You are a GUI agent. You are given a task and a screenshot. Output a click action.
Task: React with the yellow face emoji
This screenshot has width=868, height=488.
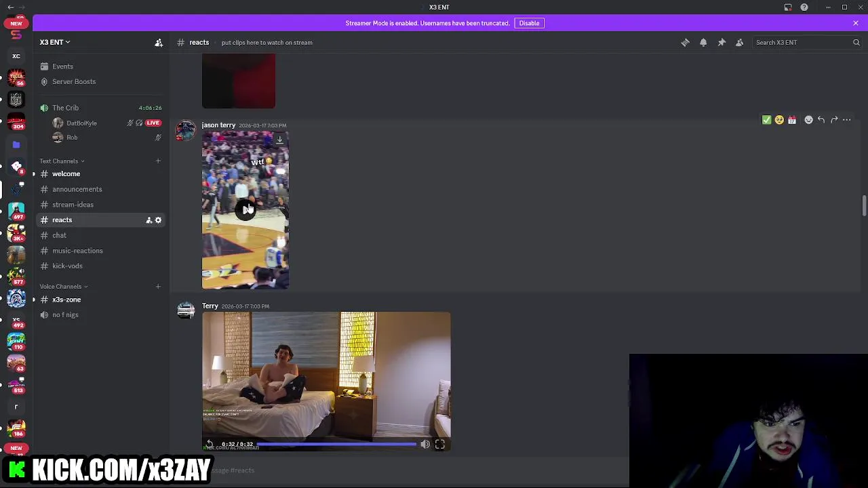pyautogui.click(x=779, y=120)
